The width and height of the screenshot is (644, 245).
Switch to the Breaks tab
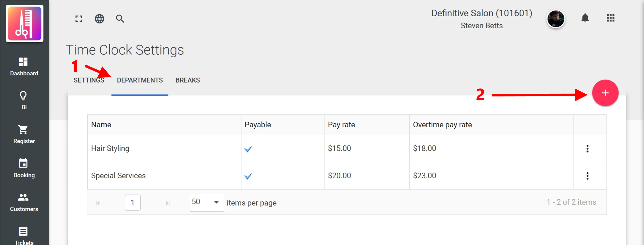(x=188, y=80)
